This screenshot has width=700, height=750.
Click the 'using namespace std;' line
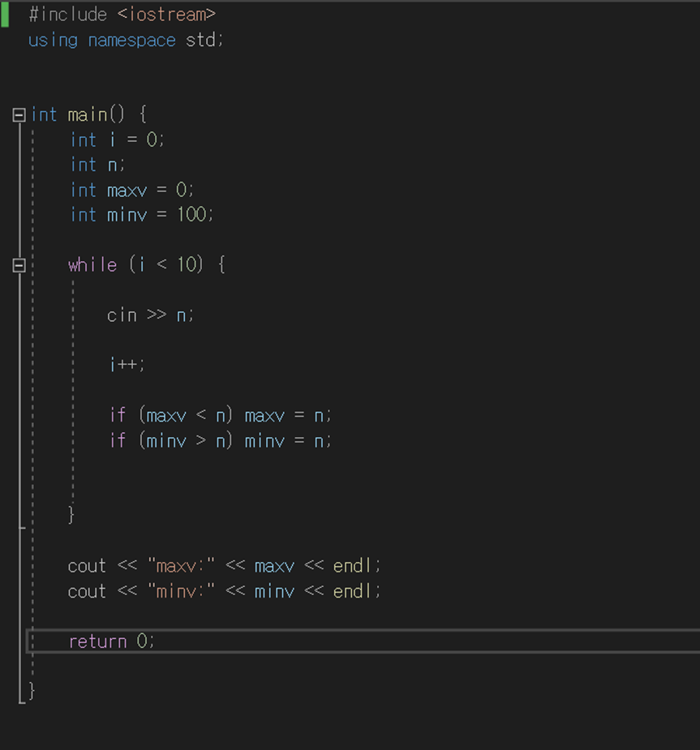[126, 41]
